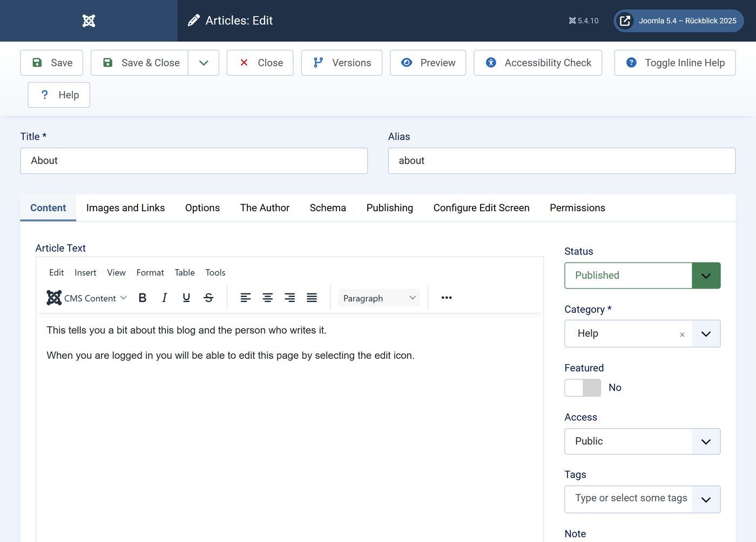Align text right in editor

[x=289, y=298]
